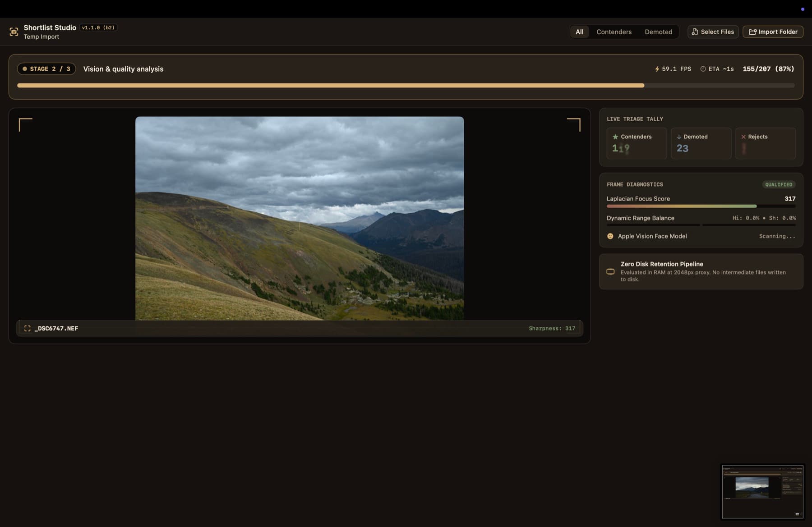The width and height of the screenshot is (812, 527).
Task: Click the Select Files button
Action: 713,32
